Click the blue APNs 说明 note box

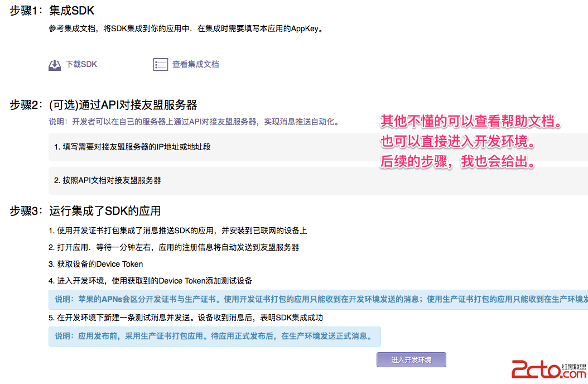pyautogui.click(x=318, y=300)
